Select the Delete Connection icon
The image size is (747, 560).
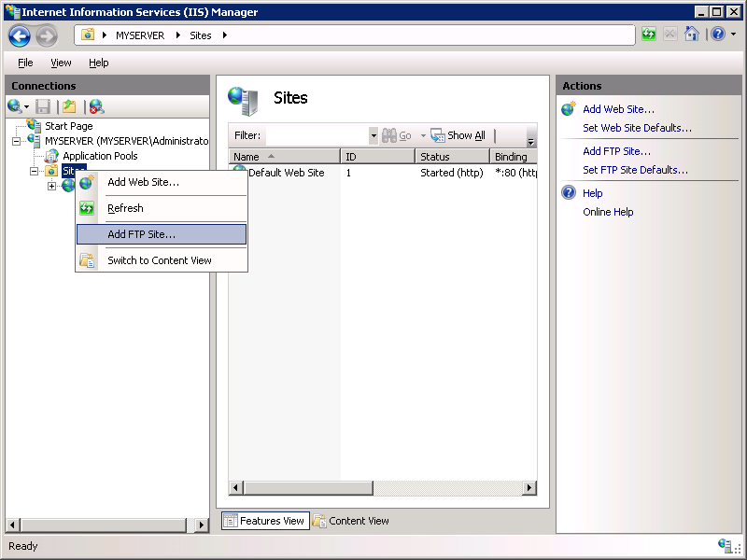click(92, 105)
